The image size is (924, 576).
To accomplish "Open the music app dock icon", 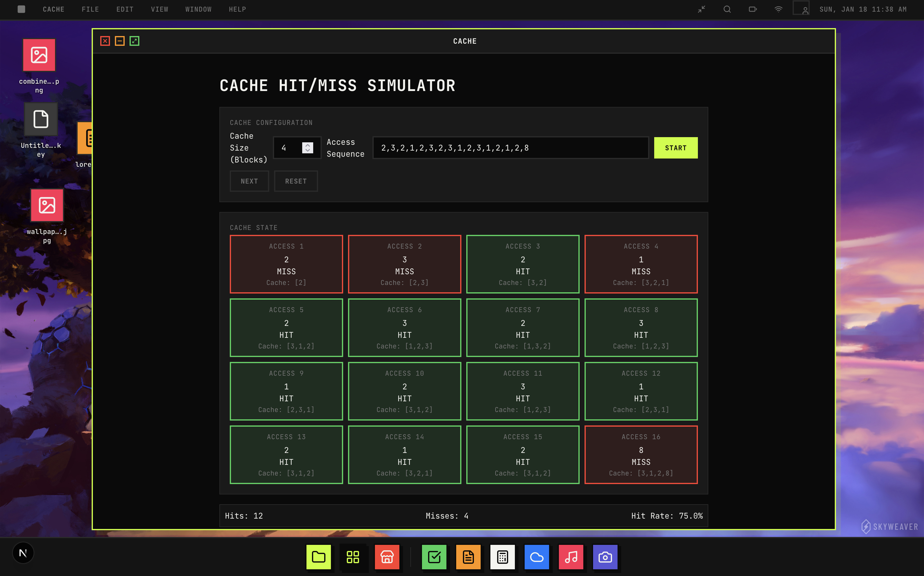I will (x=571, y=557).
